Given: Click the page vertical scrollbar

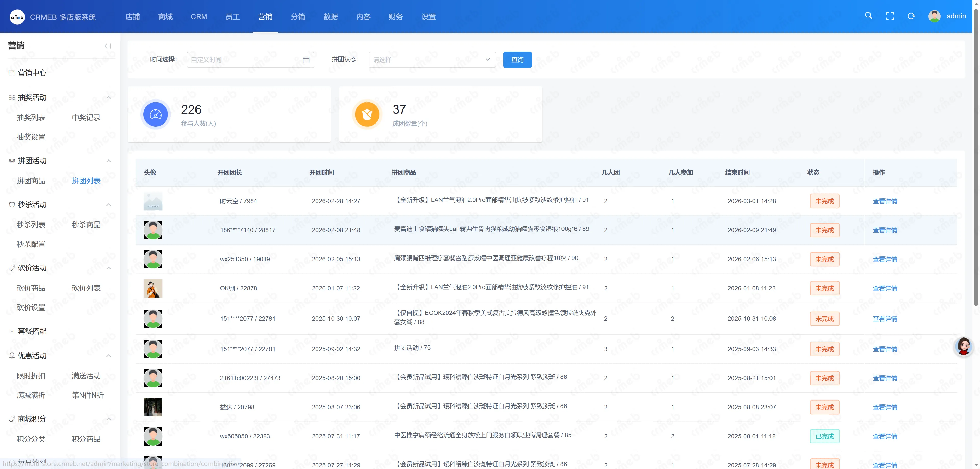Looking at the screenshot, I should pos(976,158).
